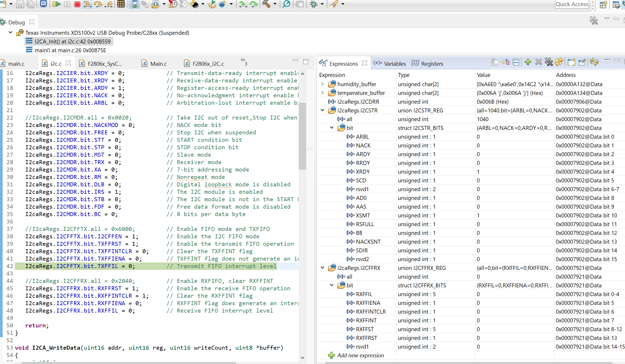The image size is (625, 364).
Task: Expand the humidity_buffer expression
Action: 322,84
